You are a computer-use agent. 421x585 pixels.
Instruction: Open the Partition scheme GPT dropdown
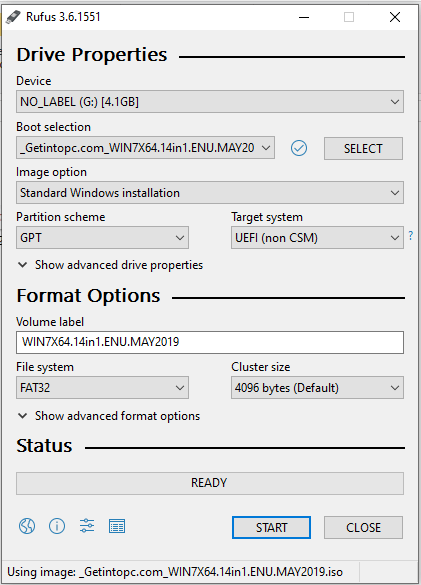point(102,238)
